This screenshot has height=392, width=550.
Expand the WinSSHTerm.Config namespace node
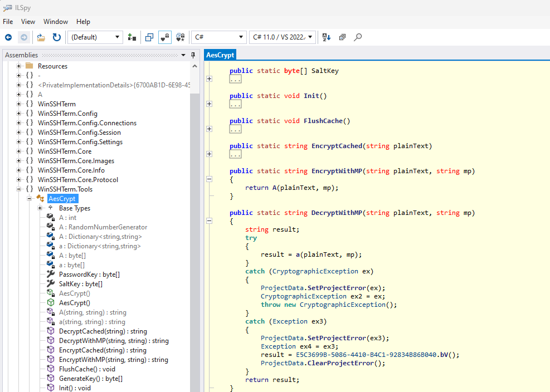(18, 113)
